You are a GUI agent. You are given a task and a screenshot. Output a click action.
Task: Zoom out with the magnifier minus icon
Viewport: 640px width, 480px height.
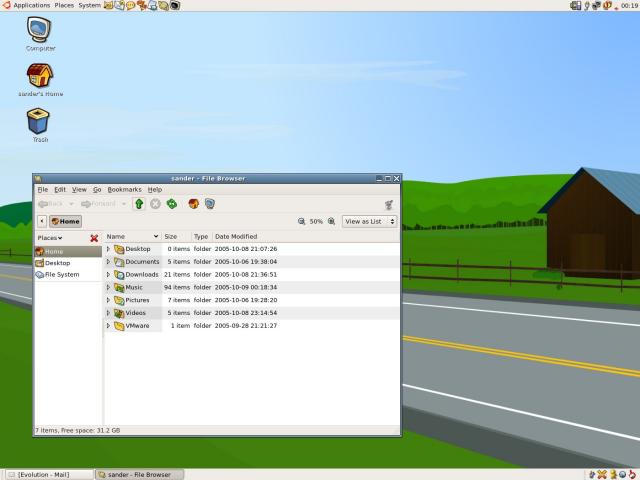pyautogui.click(x=301, y=221)
